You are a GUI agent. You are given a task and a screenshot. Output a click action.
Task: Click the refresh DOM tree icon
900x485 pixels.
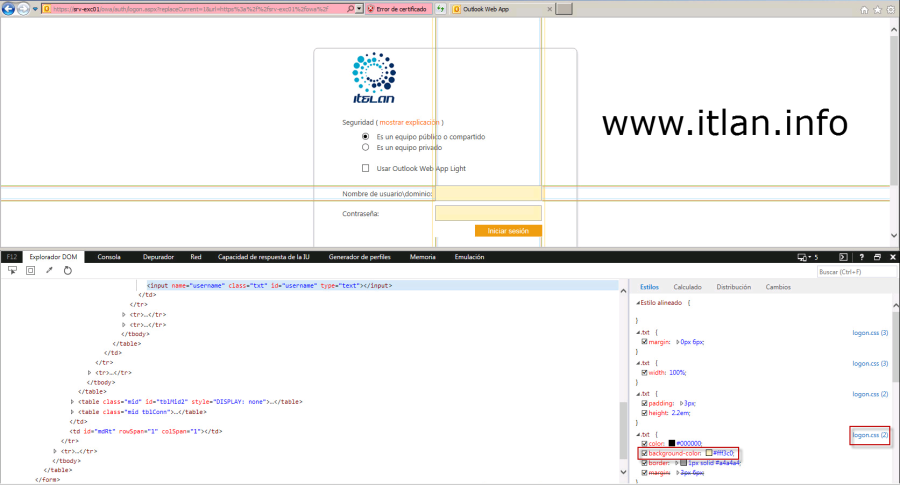(x=68, y=270)
